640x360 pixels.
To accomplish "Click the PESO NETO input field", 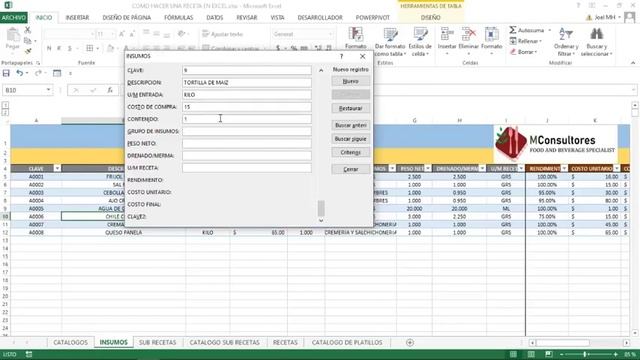I will (x=247, y=143).
